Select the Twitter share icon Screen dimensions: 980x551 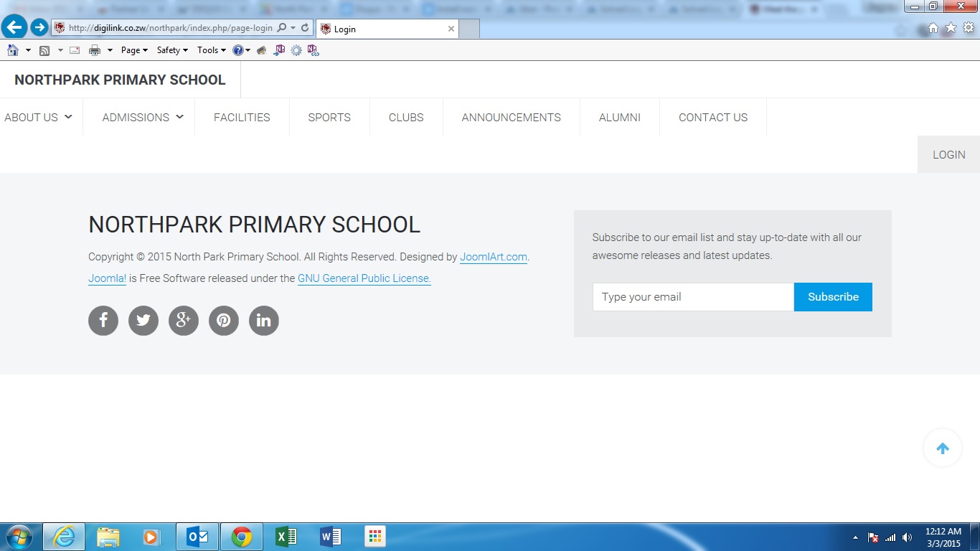(143, 321)
